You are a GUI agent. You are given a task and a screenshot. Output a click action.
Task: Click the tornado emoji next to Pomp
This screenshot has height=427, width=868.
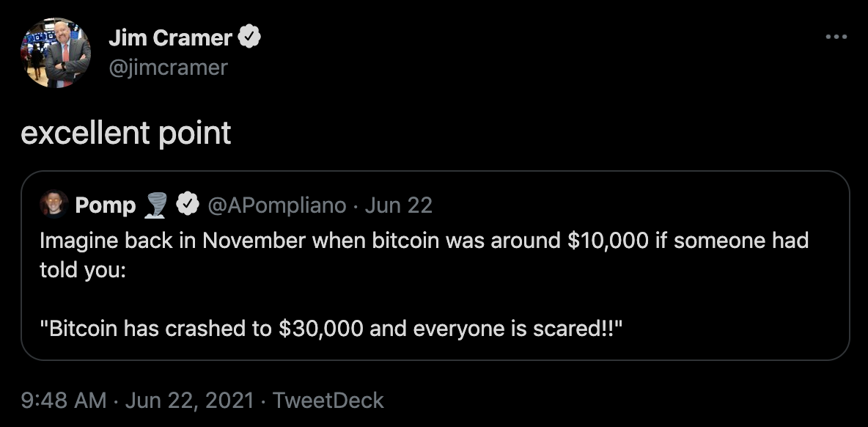[156, 205]
